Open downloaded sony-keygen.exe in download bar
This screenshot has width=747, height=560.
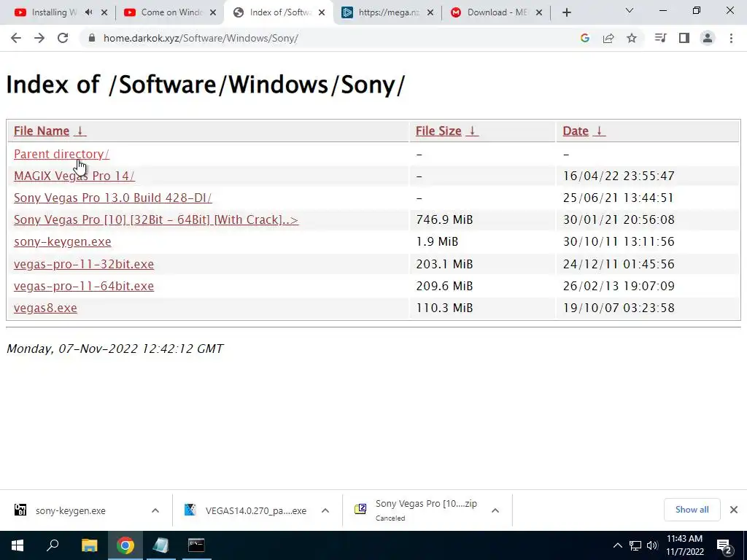coord(71,510)
